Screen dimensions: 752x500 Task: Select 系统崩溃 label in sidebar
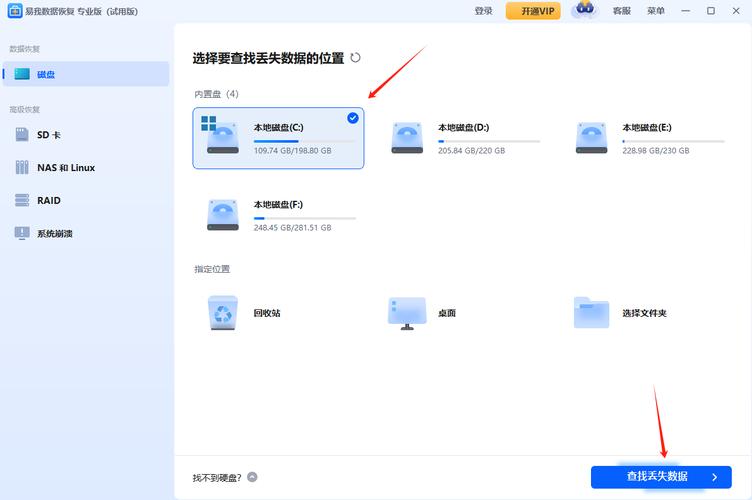pyautogui.click(x=55, y=233)
